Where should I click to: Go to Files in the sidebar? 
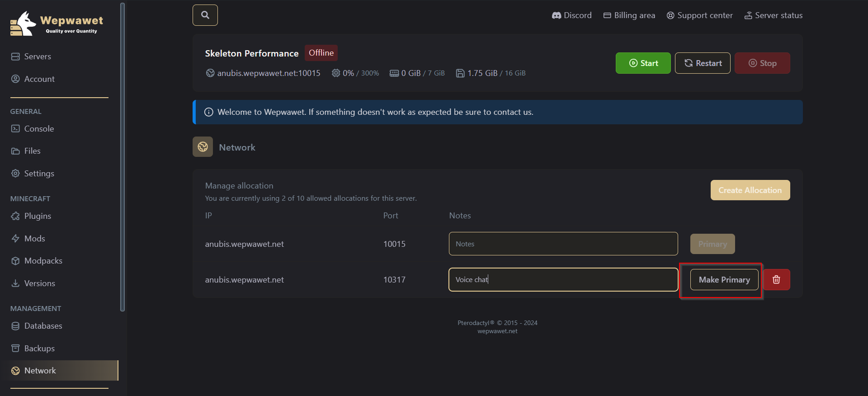click(x=32, y=151)
